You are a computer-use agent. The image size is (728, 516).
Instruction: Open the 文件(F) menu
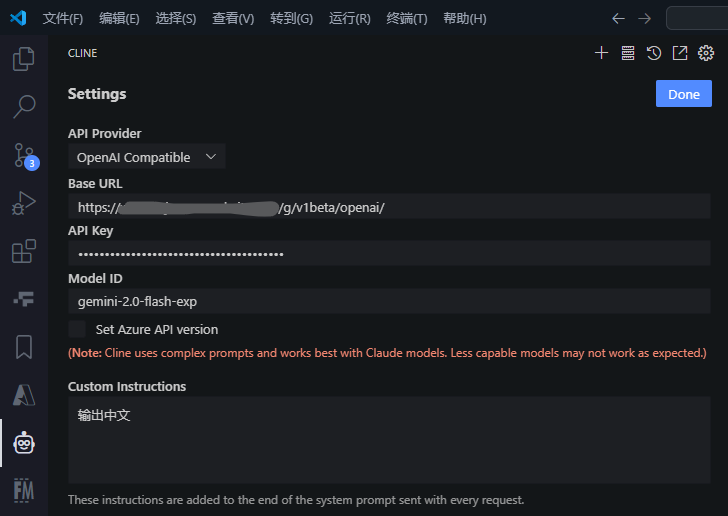coord(63,19)
